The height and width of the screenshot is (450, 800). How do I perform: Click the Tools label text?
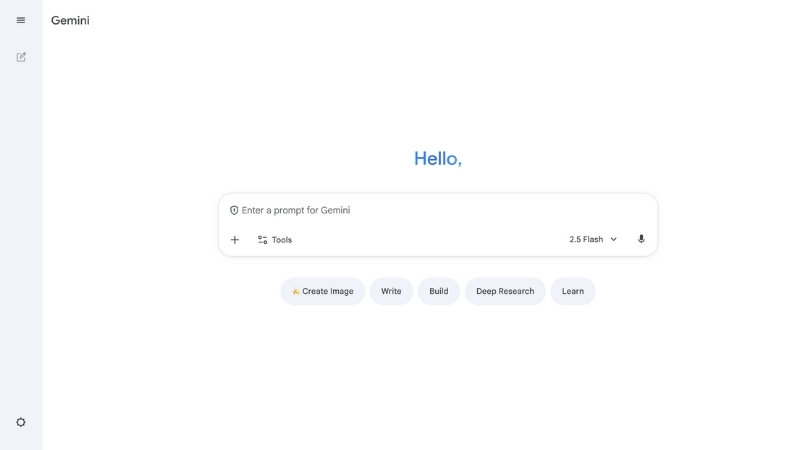(282, 240)
